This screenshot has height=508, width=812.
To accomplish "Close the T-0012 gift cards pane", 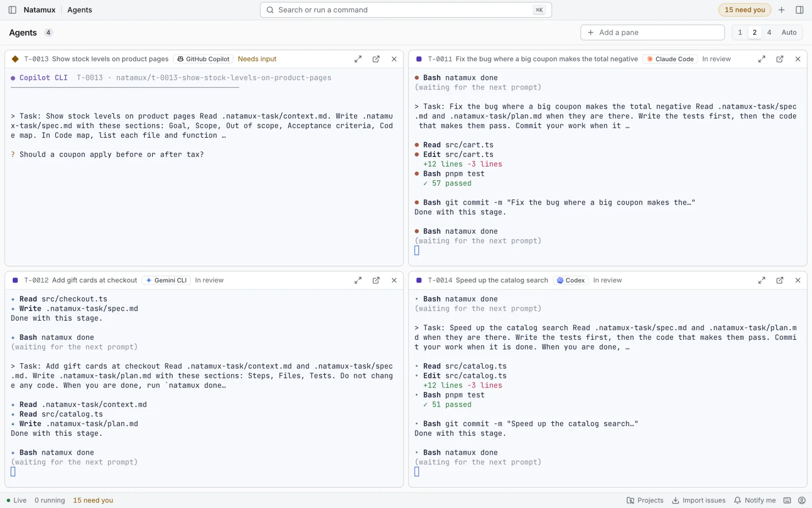I will pos(394,280).
